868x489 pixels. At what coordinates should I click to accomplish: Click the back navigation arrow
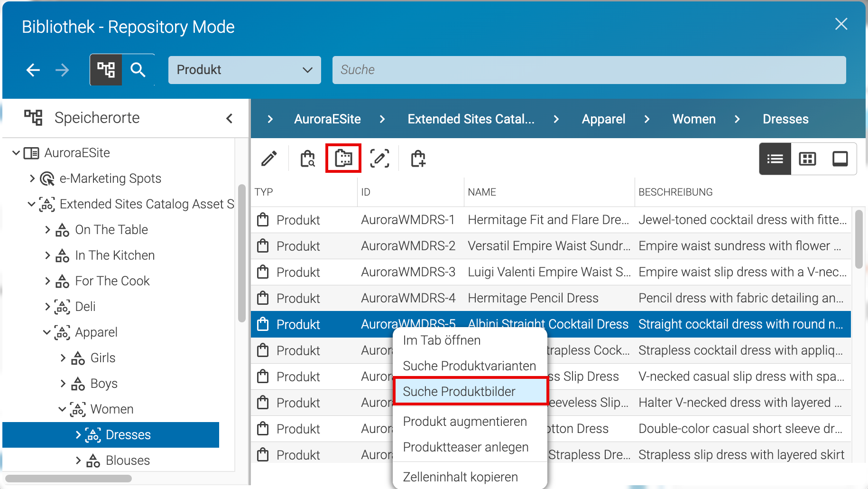click(33, 70)
